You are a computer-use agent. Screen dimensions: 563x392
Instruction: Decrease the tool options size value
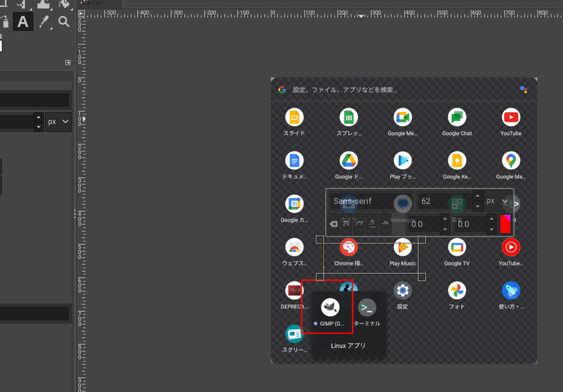(39, 127)
